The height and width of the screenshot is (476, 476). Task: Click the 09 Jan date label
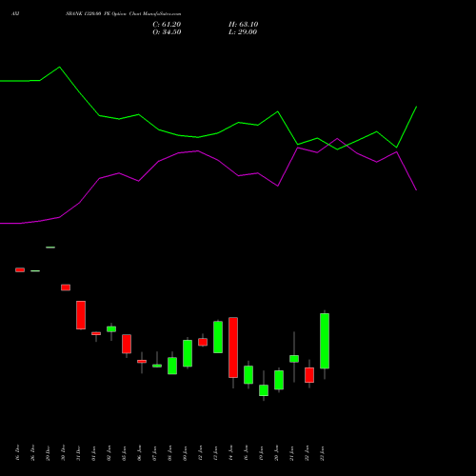[x=185, y=453]
